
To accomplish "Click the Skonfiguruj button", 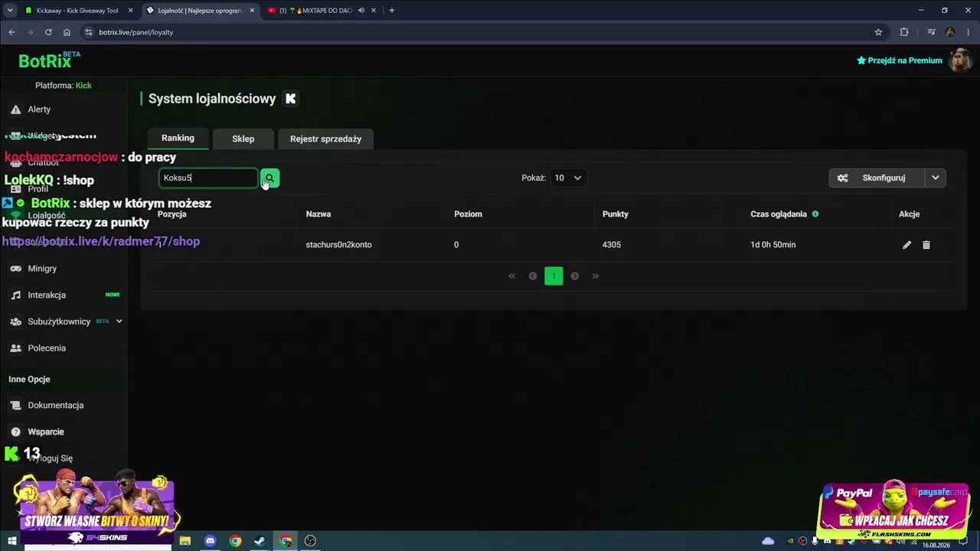I will (x=877, y=178).
